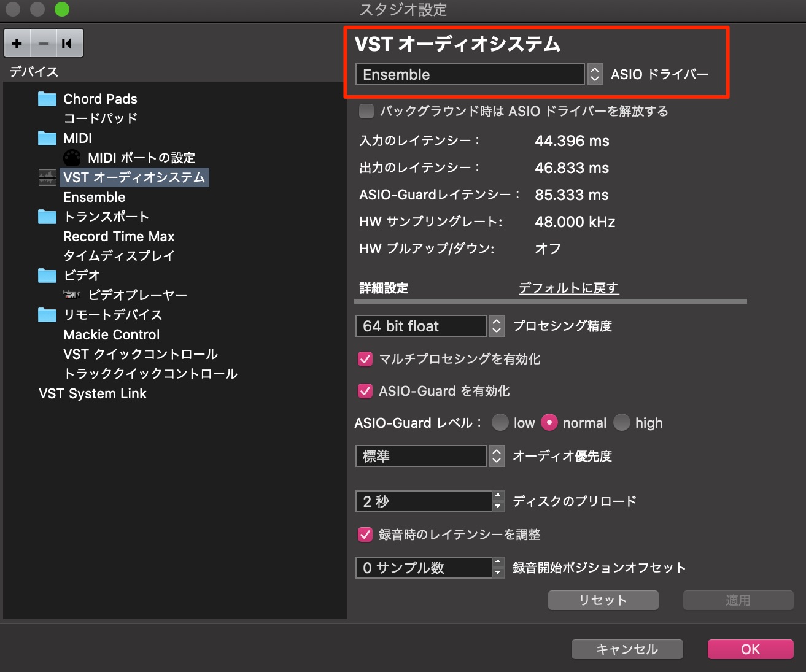
Task: Click the 詳細設定 section heading
Action: pyautogui.click(x=384, y=288)
